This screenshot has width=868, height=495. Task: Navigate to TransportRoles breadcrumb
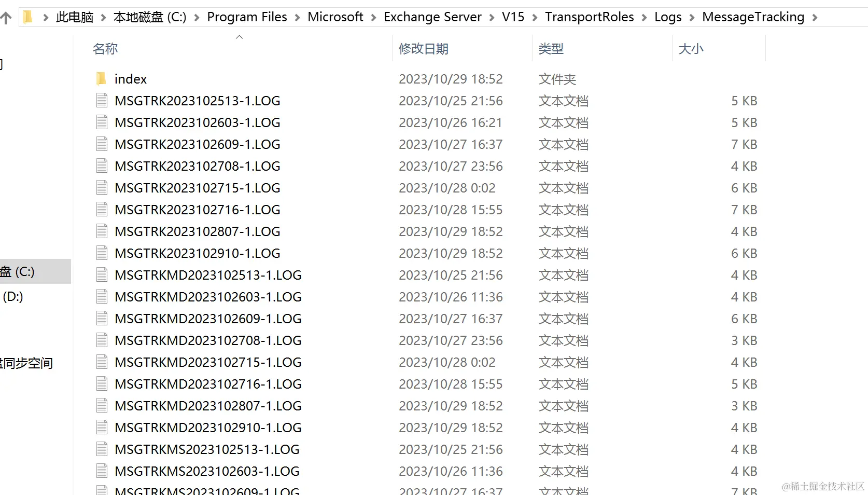(589, 17)
